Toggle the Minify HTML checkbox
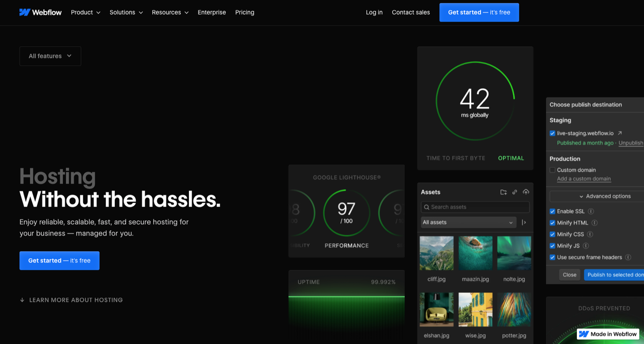Image resolution: width=644 pixels, height=344 pixels. click(x=552, y=223)
